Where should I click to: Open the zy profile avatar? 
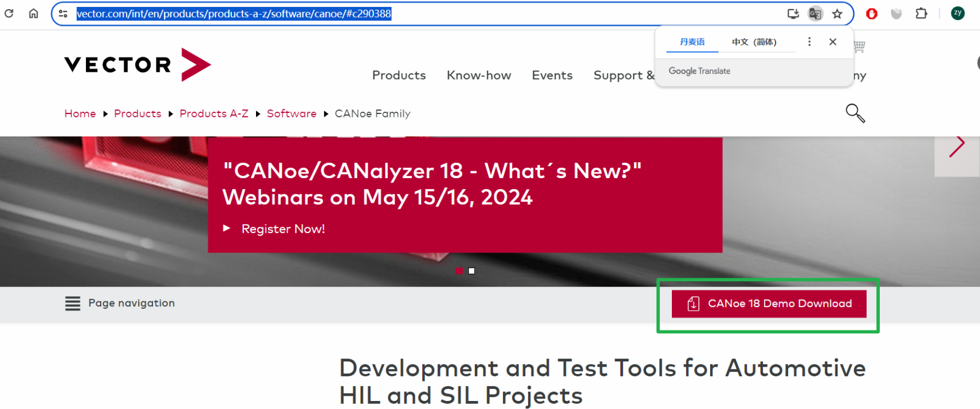958,13
